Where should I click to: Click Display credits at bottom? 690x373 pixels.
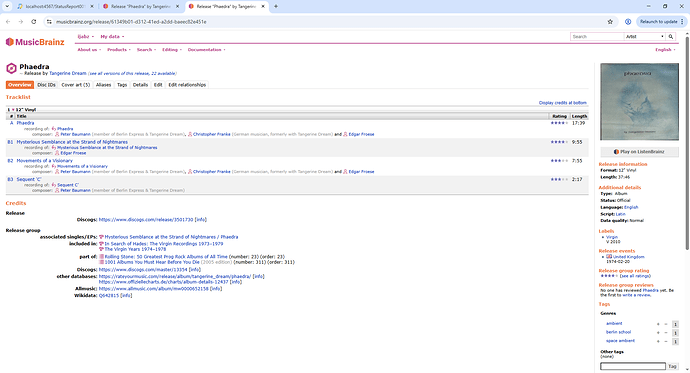[562, 103]
